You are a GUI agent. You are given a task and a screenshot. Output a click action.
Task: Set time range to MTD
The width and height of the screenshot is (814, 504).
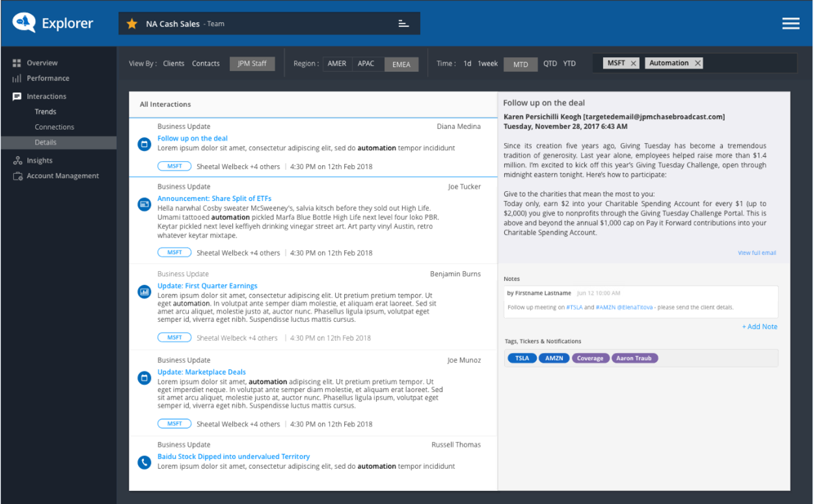point(521,64)
